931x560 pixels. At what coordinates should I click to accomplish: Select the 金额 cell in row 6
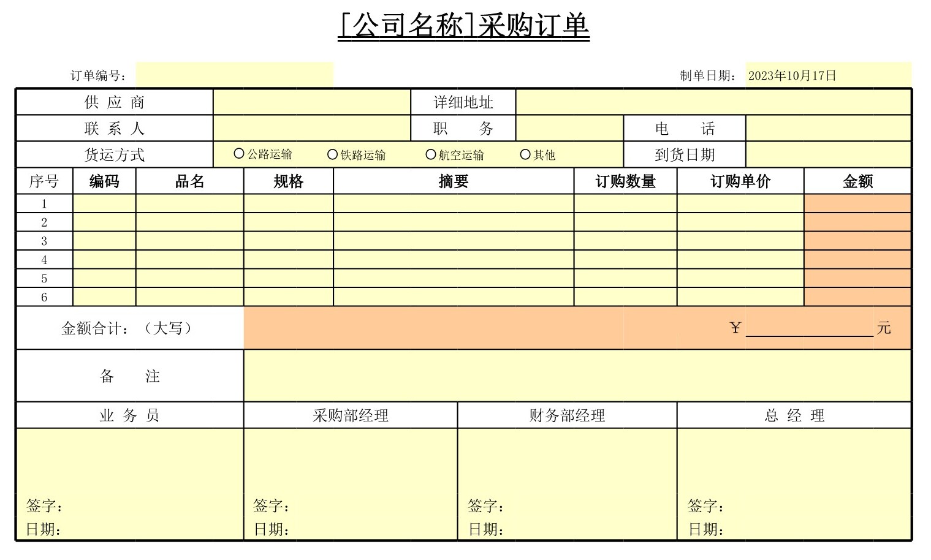(x=857, y=297)
